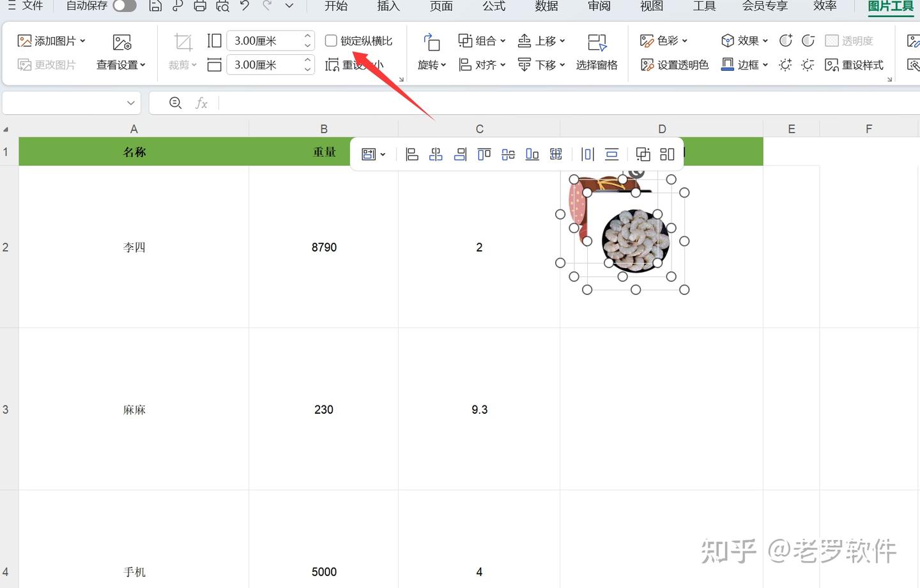Align top in floating toolbar
This screenshot has width=920, height=588.
(484, 154)
